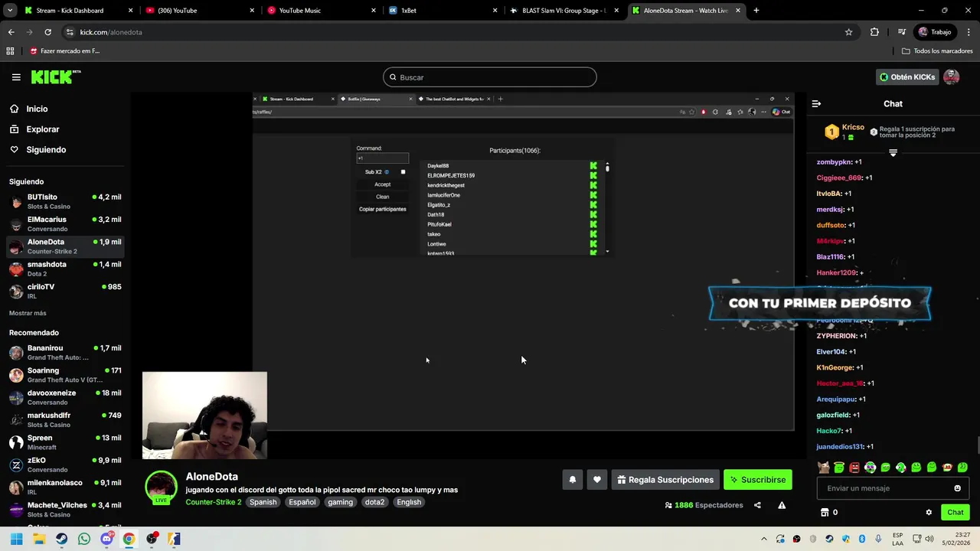Go to Explorar in Kick sidebar

[43, 129]
